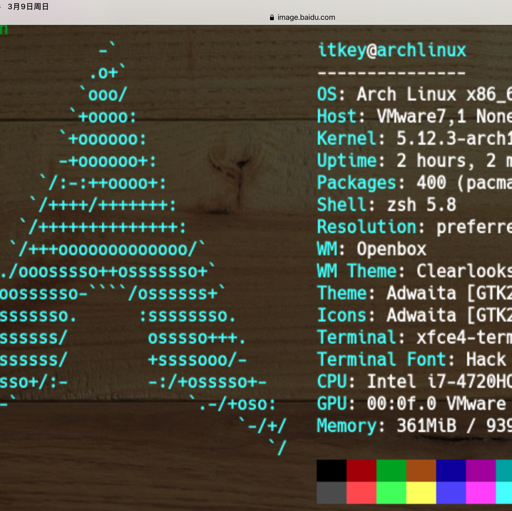The image size is (512, 511).
Task: Click the Host: VMware7,1 line
Action: click(x=414, y=117)
